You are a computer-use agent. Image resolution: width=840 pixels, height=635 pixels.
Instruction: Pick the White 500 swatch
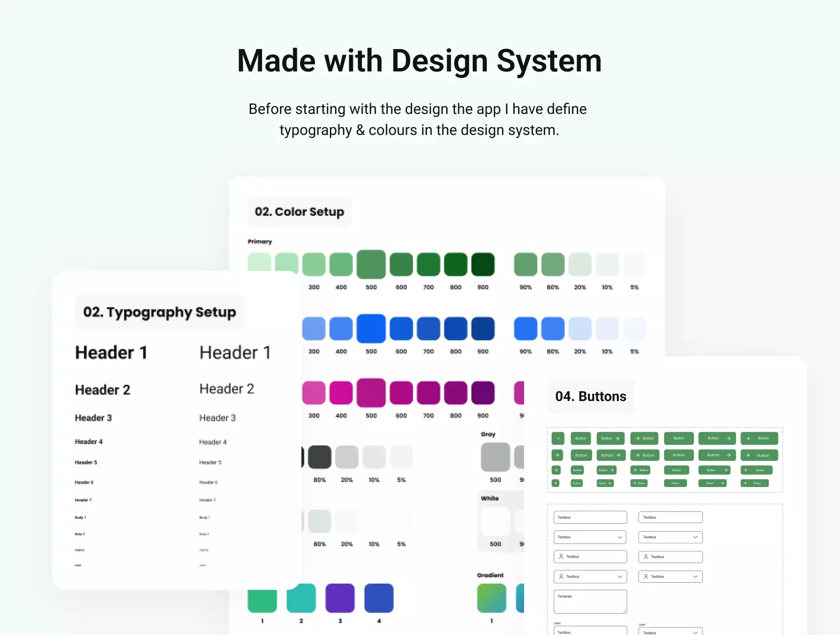click(496, 521)
